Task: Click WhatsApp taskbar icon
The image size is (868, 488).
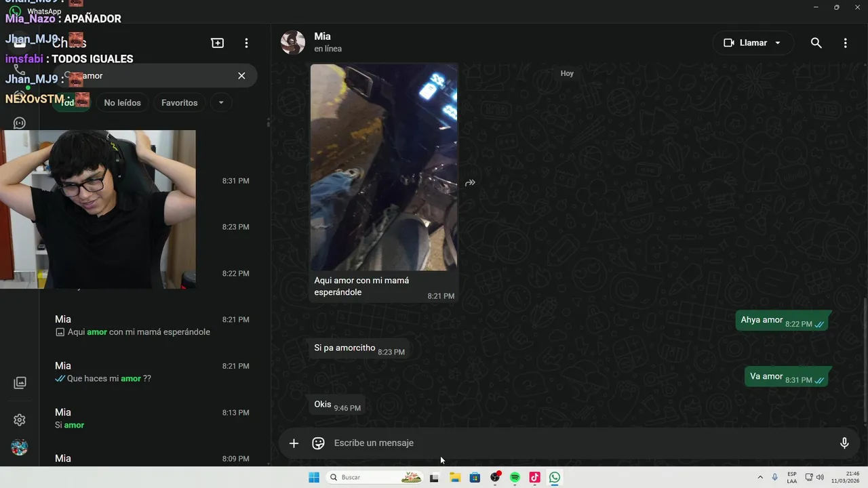Action: [x=555, y=477]
